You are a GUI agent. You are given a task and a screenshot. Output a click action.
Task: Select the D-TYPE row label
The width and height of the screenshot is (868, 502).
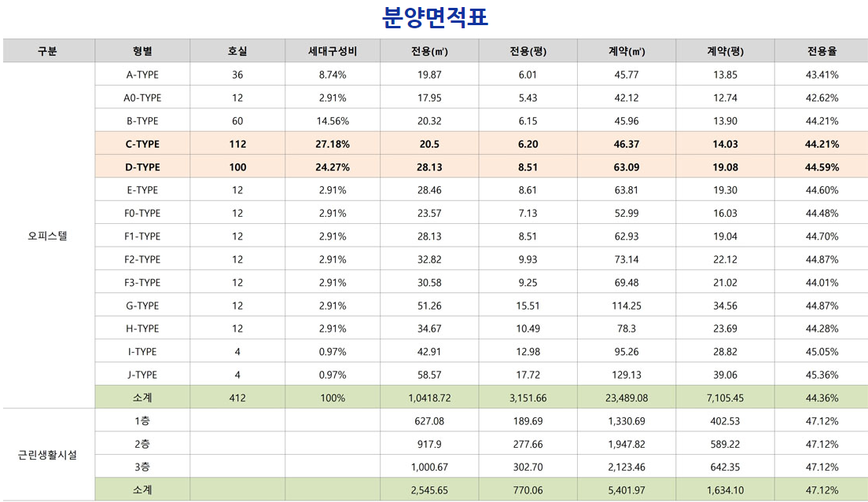click(142, 167)
